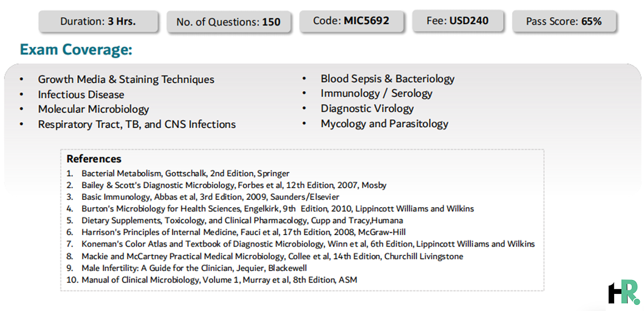Image resolution: width=644 pixels, height=311 pixels.
Task: Click Mycology and Parasitology item
Action: click(x=385, y=123)
